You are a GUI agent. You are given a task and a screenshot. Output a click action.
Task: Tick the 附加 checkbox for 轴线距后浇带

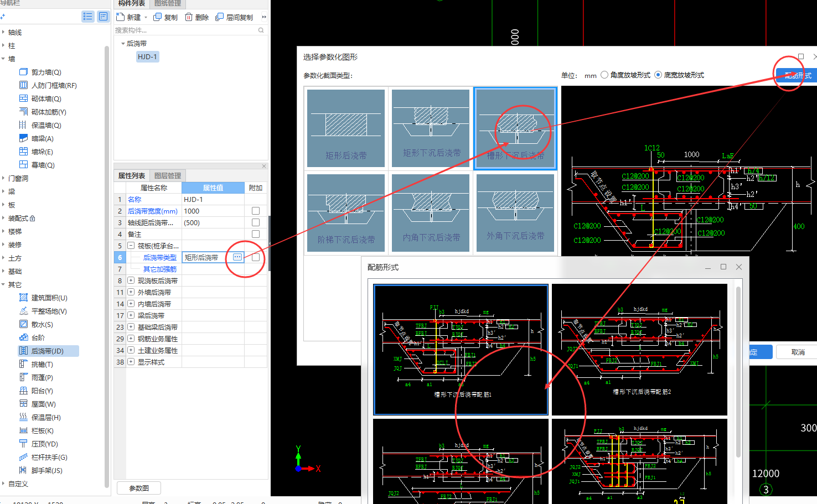click(256, 222)
